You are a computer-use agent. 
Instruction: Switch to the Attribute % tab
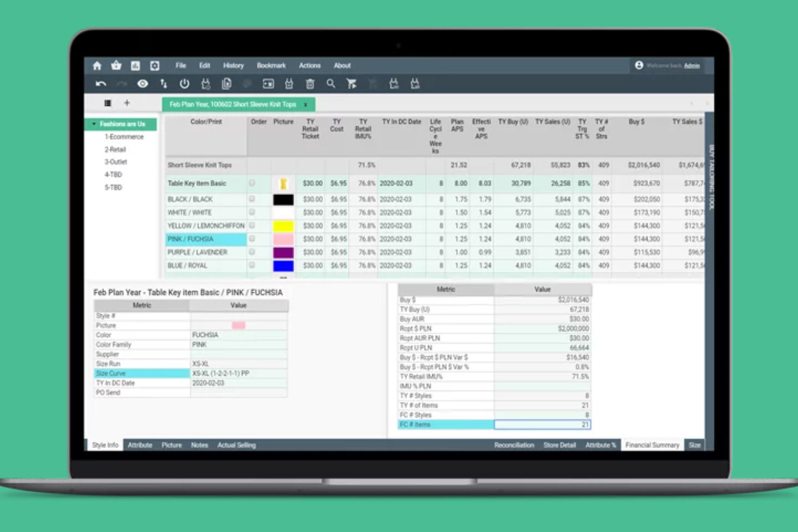(600, 445)
